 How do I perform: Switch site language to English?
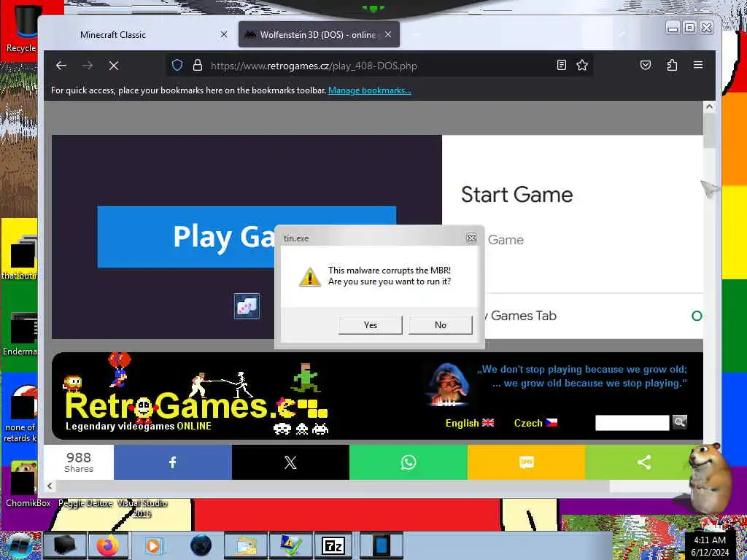tap(469, 423)
